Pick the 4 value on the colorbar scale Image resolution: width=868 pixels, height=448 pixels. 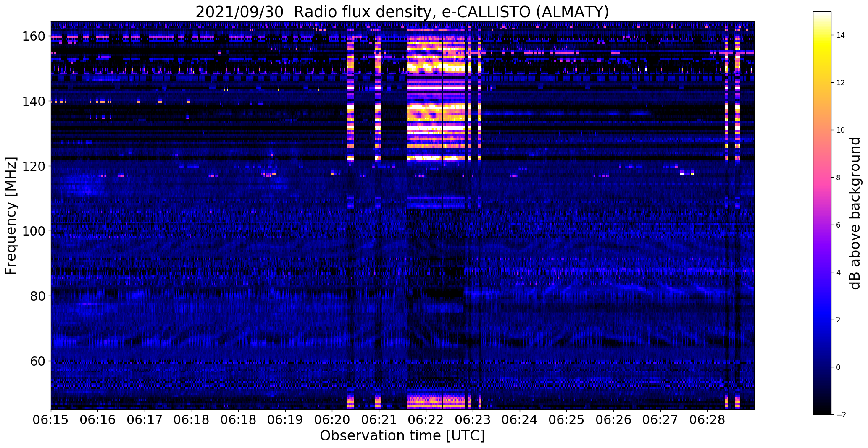coord(839,272)
